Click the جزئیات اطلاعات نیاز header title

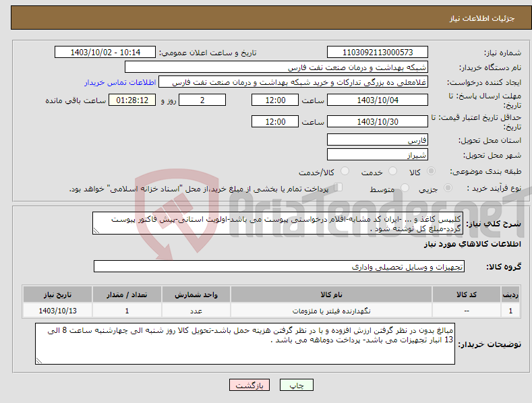coord(482,18)
